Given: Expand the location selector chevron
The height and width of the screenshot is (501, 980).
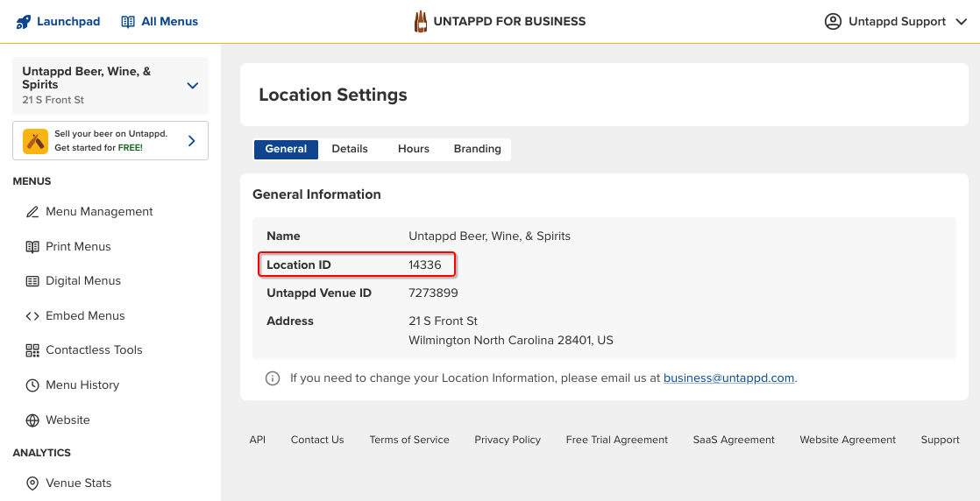Looking at the screenshot, I should 193,86.
